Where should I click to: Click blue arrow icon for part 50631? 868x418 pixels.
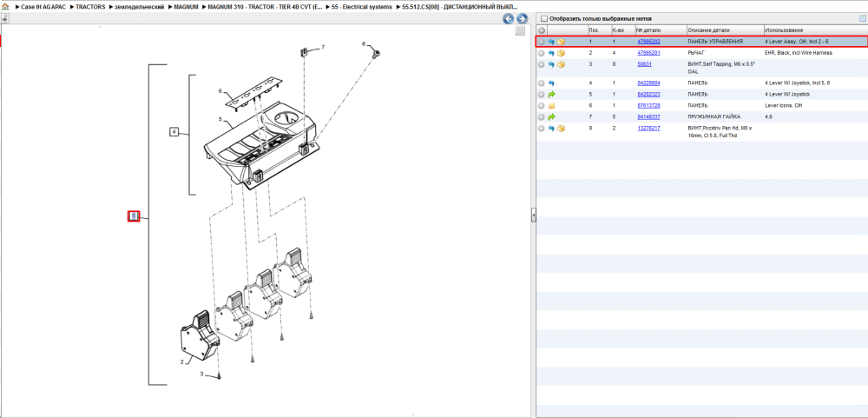tap(551, 64)
